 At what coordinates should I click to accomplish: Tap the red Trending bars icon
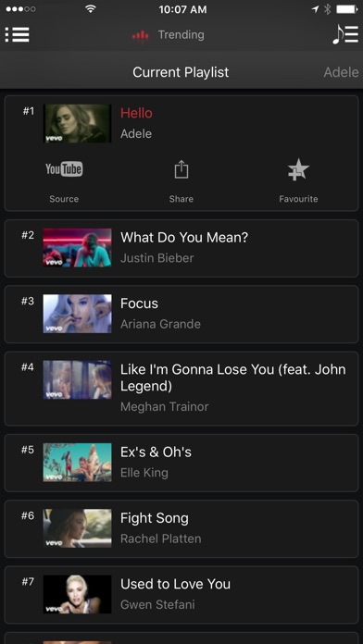[x=141, y=36]
